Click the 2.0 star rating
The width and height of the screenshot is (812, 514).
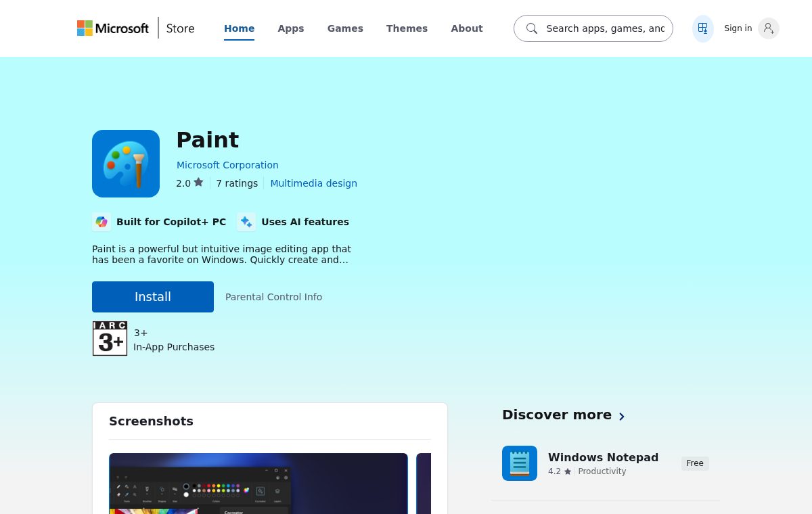[189, 183]
